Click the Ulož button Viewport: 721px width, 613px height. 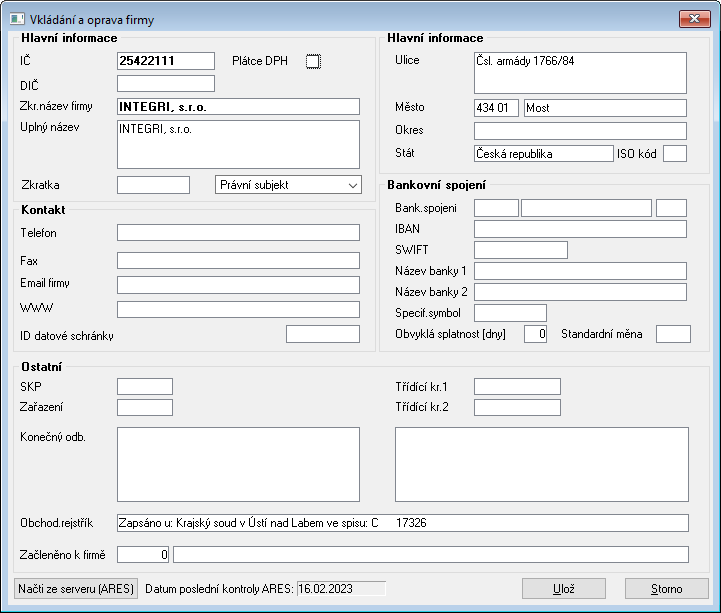[x=563, y=589]
